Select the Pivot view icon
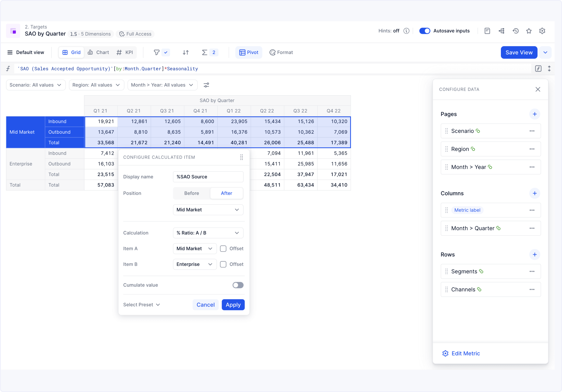The width and height of the screenshot is (562, 392). coord(248,52)
